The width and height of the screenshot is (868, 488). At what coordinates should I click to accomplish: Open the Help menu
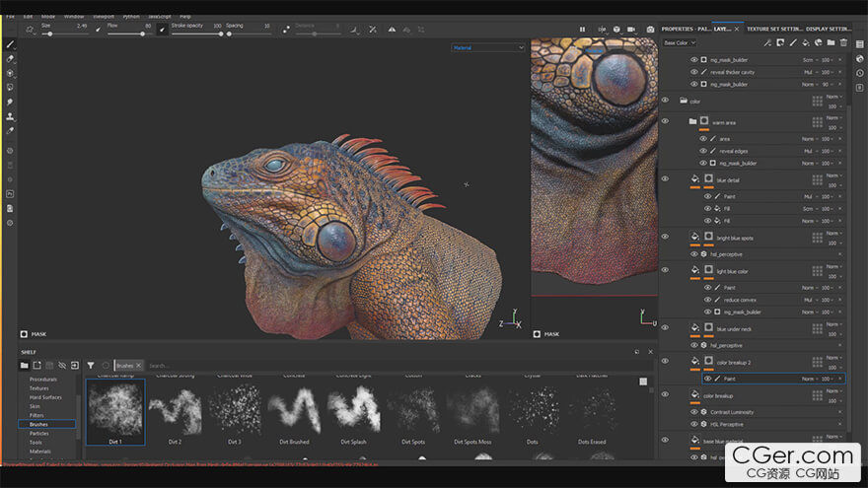click(184, 17)
